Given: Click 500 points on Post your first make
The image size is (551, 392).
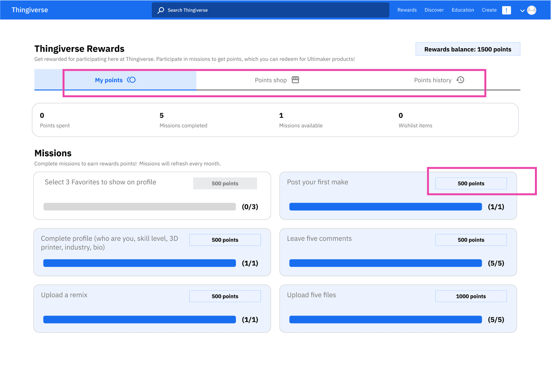Looking at the screenshot, I should click(471, 184).
